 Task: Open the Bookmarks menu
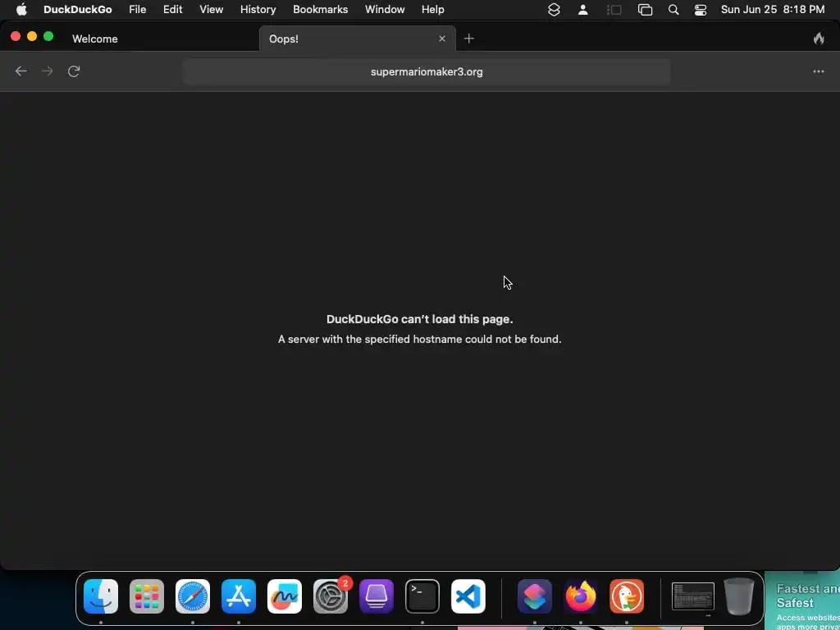pos(321,10)
